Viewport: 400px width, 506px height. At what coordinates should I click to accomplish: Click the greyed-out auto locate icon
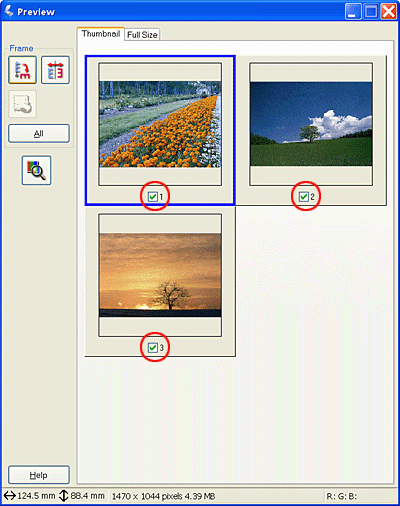pos(22,104)
